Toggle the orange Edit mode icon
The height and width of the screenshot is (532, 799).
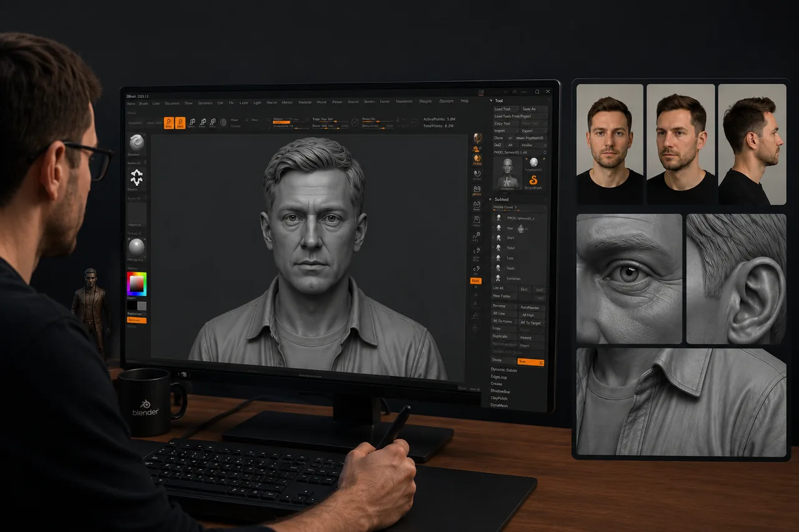pyautogui.click(x=169, y=123)
